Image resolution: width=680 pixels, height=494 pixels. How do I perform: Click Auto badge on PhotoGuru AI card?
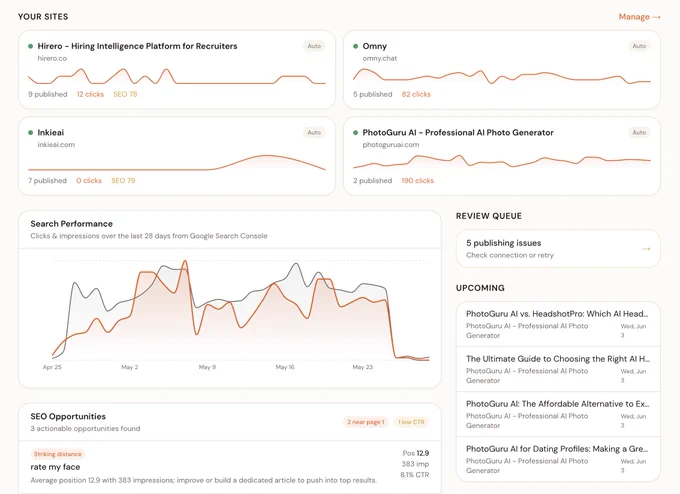(x=639, y=132)
